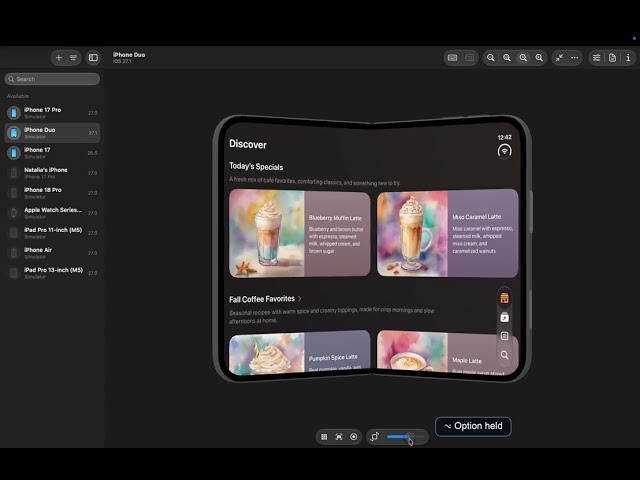This screenshot has height=480, width=640.
Task: Click the document icon in toolbar
Action: tap(612, 58)
